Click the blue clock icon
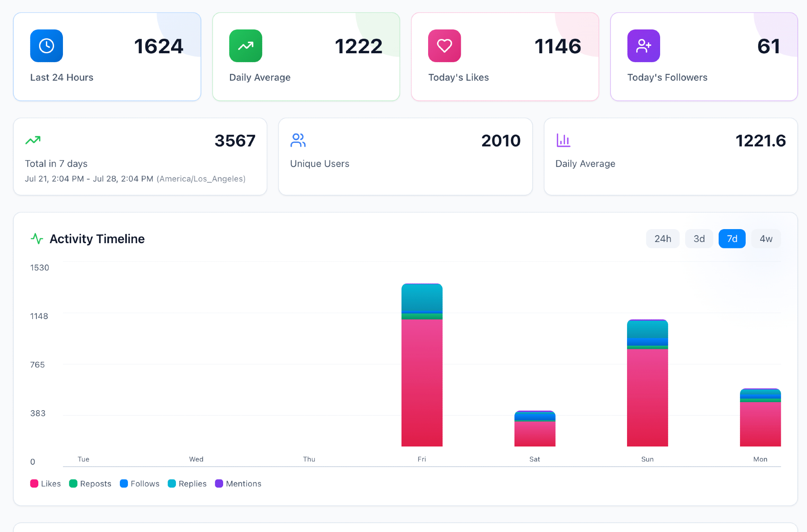Viewport: 807px width, 532px height. tap(46, 46)
